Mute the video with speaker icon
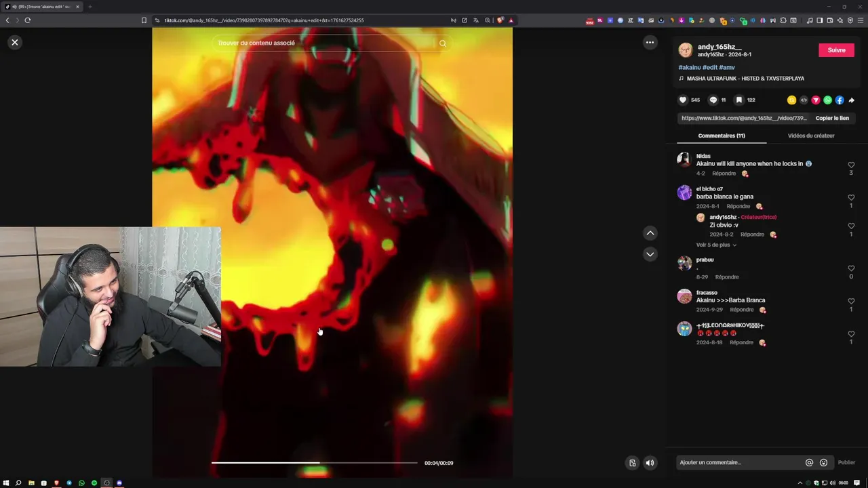This screenshot has height=488, width=868. point(650,463)
